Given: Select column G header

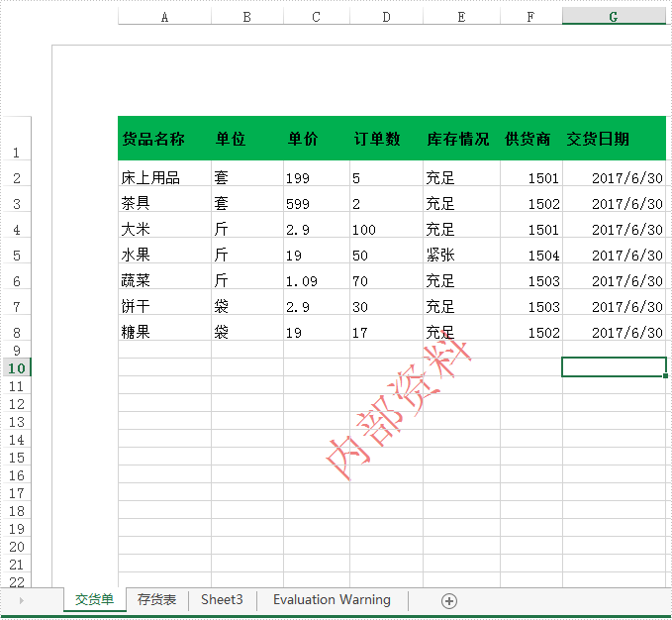Looking at the screenshot, I should [614, 16].
